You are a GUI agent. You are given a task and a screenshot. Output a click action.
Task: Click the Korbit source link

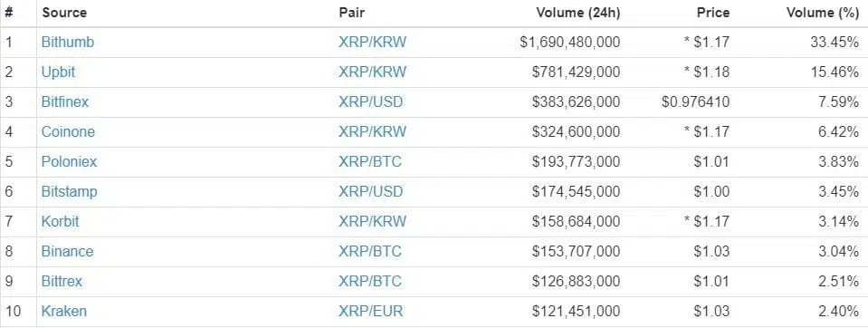coord(61,222)
